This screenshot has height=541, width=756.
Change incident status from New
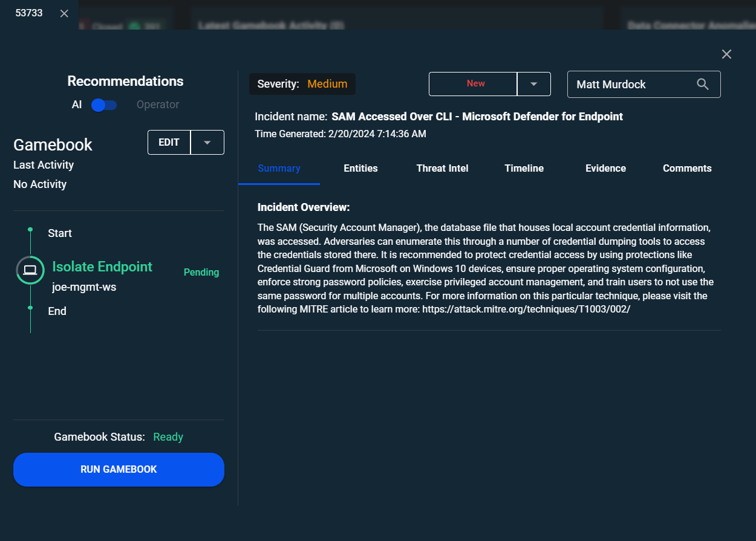click(475, 83)
